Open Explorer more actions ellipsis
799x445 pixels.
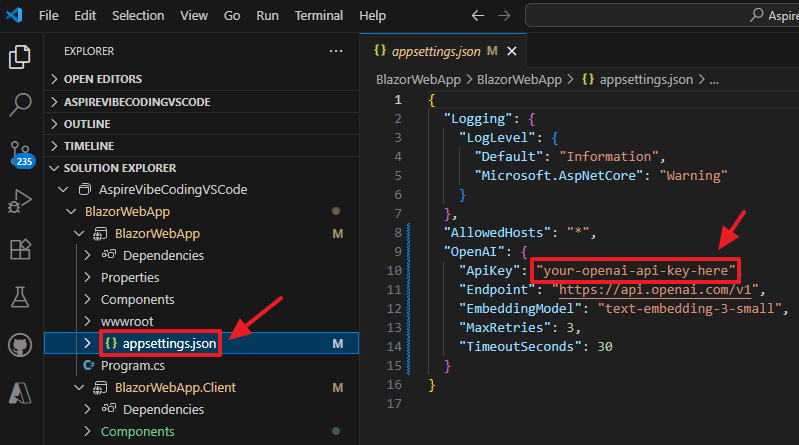point(336,51)
